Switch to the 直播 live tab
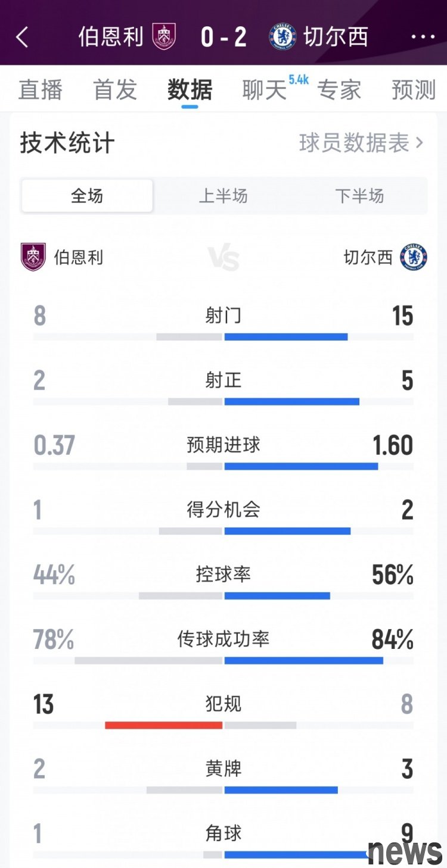This screenshot has height=868, width=447. [x=40, y=89]
